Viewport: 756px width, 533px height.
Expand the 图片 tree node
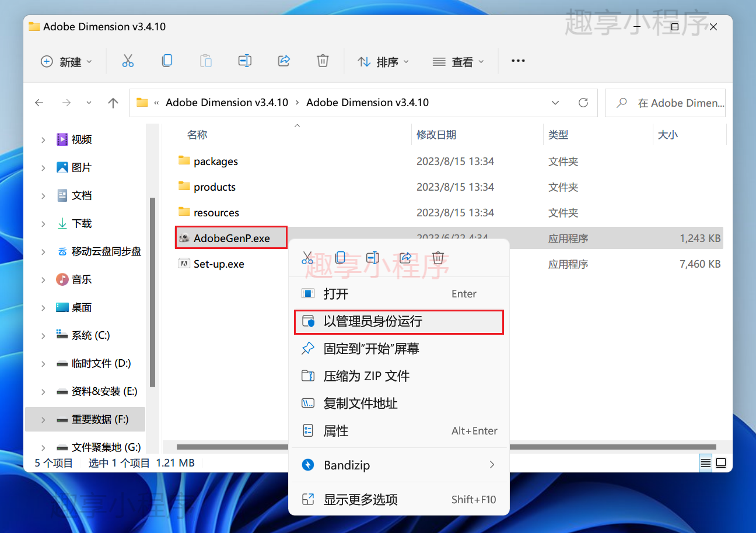click(x=43, y=167)
